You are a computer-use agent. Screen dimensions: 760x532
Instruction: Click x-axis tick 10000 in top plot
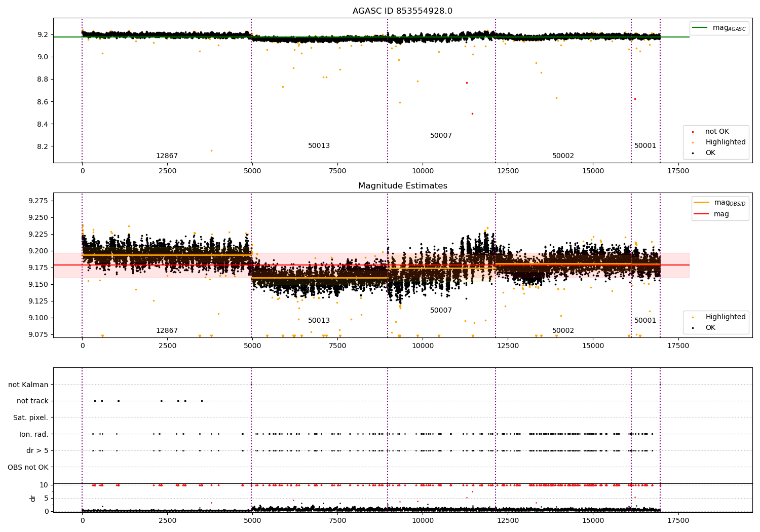[423, 171]
